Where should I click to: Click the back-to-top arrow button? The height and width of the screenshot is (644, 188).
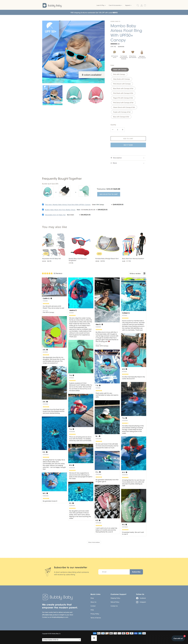(x=94, y=638)
